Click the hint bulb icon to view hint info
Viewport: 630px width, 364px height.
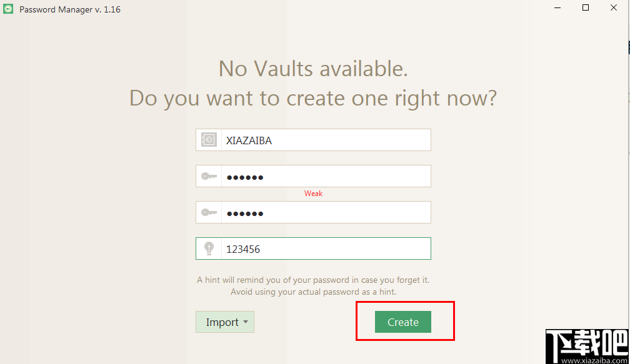[x=208, y=248]
